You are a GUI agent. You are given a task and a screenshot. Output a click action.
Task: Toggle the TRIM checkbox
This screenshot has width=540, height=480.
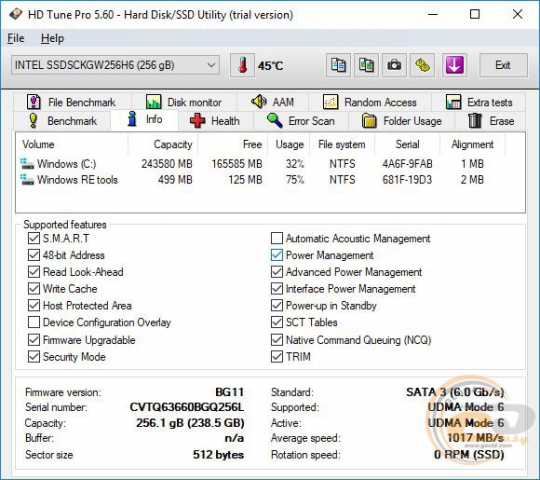point(277,357)
